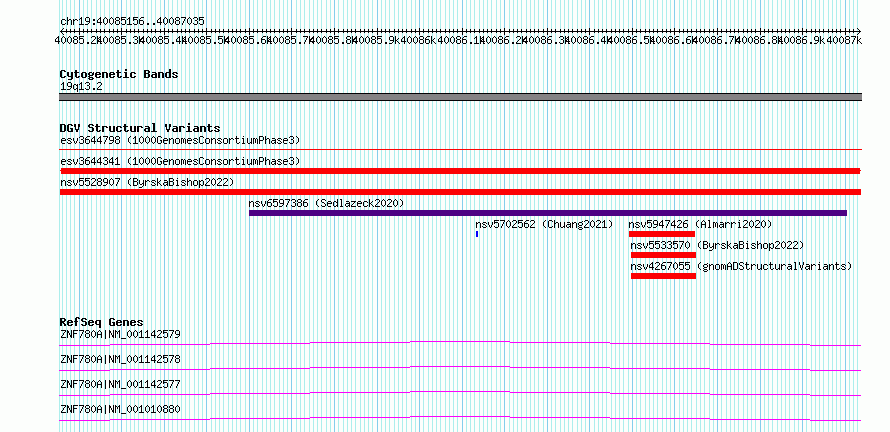Open transcript ZNF780A|NM_001142579 label
Image resolution: width=890 pixels, height=432 pixels.
tap(120, 334)
